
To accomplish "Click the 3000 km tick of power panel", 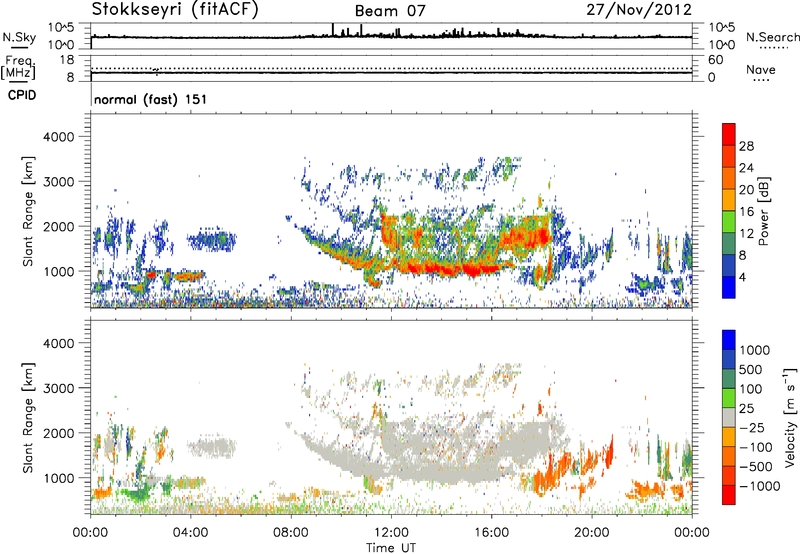I will (x=59, y=182).
